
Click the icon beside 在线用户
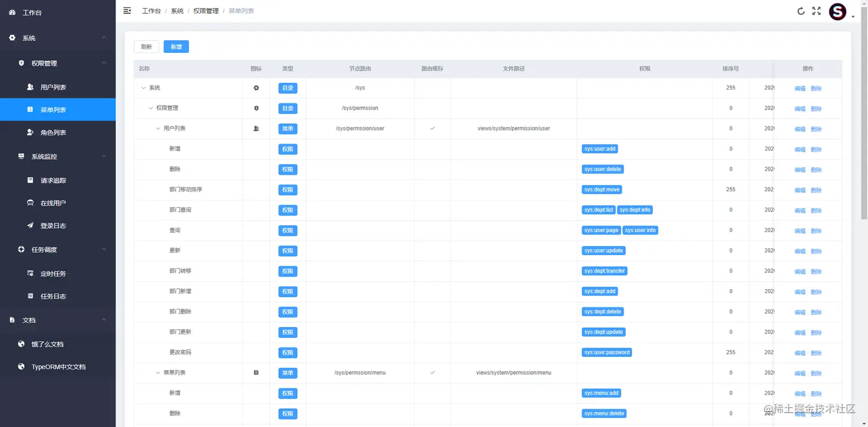[x=30, y=203]
